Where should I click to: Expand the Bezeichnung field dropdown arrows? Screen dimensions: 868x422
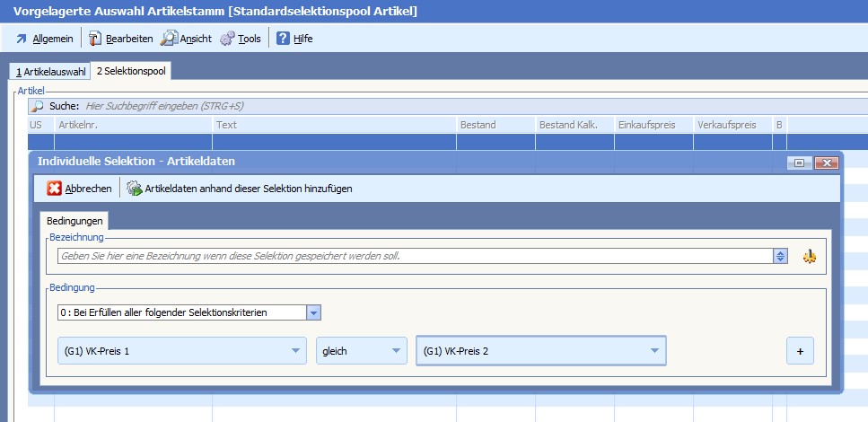click(780, 257)
